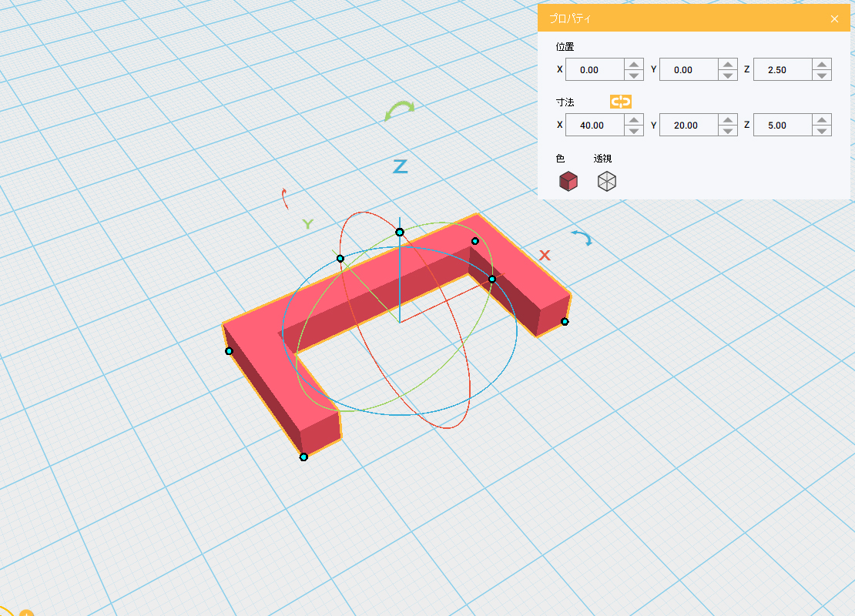
Task: Select the top cyan handle on the Z axis
Action: pos(400,232)
